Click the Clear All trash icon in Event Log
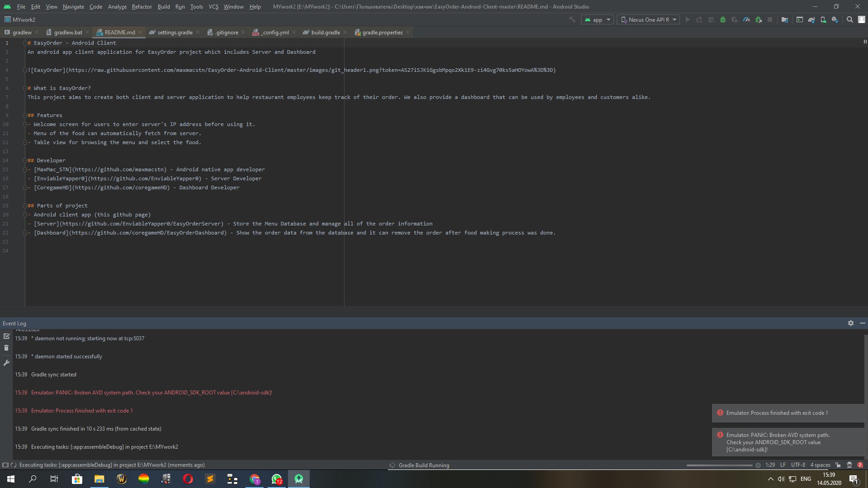868x488 pixels. pyautogui.click(x=6, y=348)
